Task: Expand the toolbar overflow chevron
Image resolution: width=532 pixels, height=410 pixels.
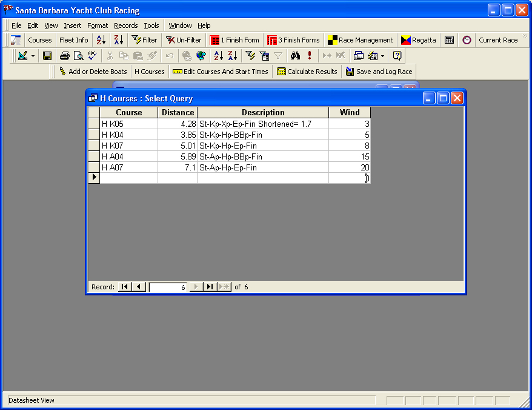Action: [525, 36]
